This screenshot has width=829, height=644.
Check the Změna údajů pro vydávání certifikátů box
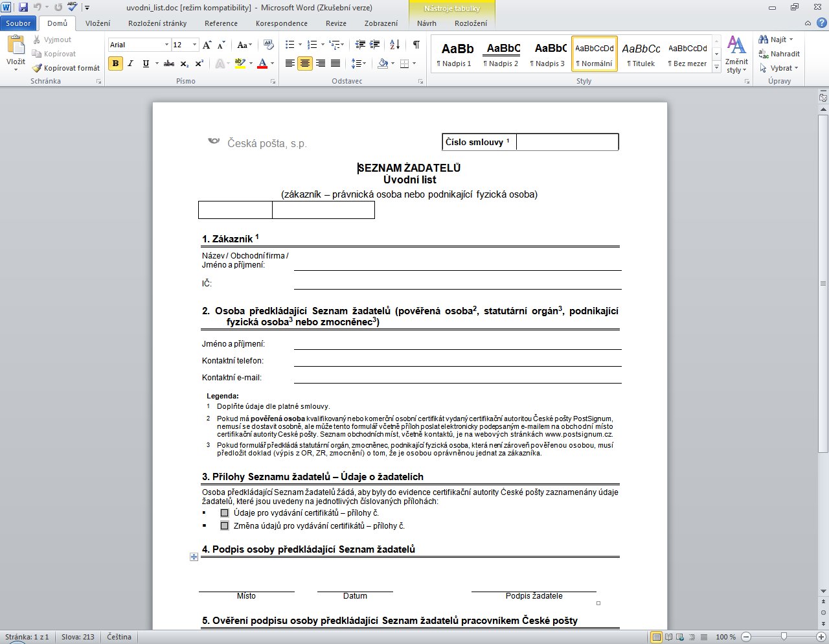pyautogui.click(x=225, y=526)
